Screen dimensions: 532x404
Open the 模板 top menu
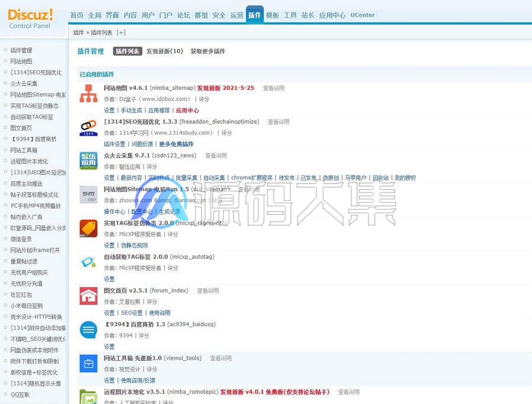[273, 15]
